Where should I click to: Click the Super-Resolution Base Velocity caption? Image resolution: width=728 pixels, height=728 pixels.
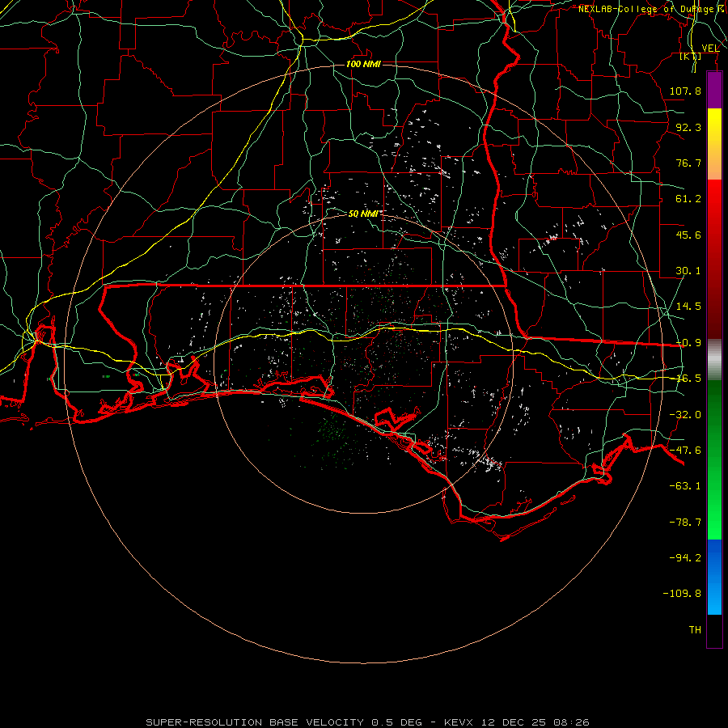pyautogui.click(x=367, y=722)
